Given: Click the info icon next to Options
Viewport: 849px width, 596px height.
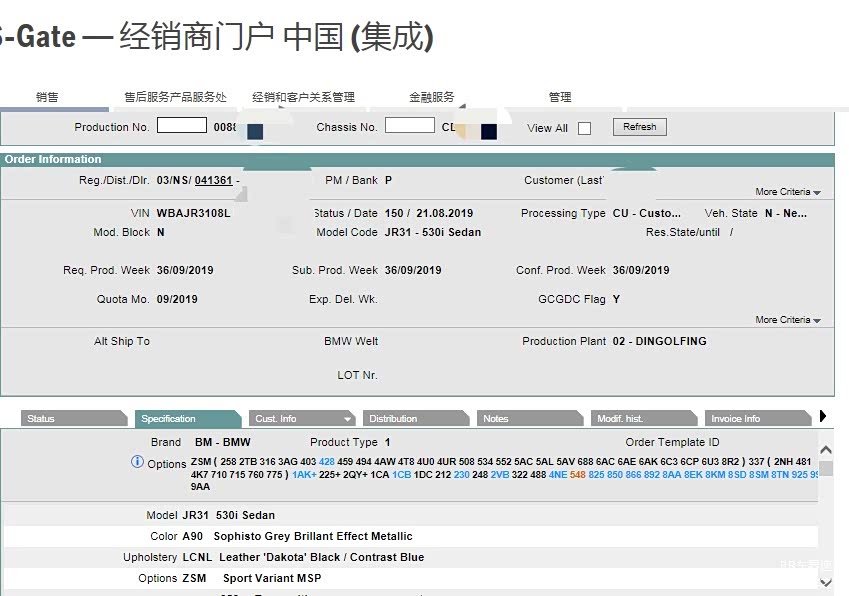Looking at the screenshot, I should (137, 463).
